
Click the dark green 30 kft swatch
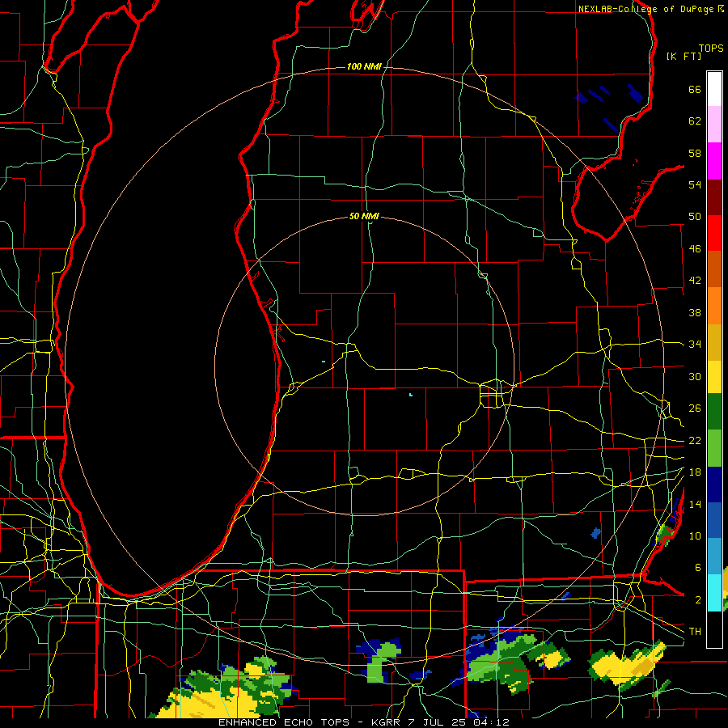tap(714, 412)
